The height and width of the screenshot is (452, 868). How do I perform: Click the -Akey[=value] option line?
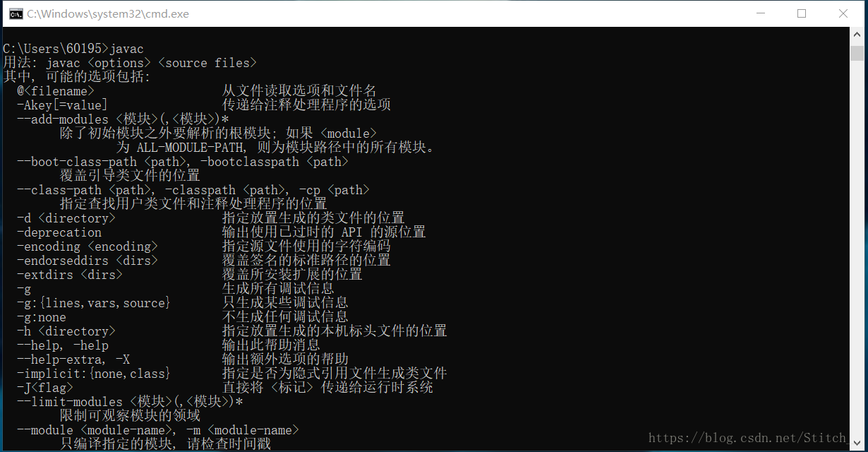pos(203,105)
